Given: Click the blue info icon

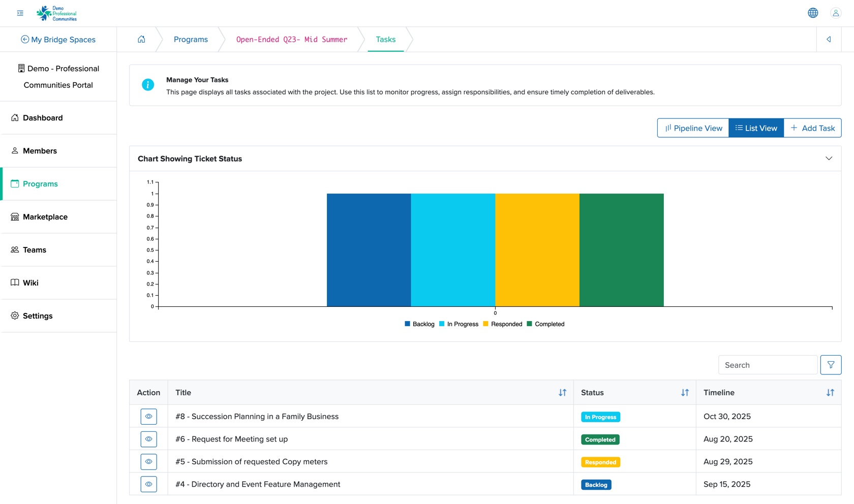Looking at the screenshot, I should pyautogui.click(x=148, y=85).
